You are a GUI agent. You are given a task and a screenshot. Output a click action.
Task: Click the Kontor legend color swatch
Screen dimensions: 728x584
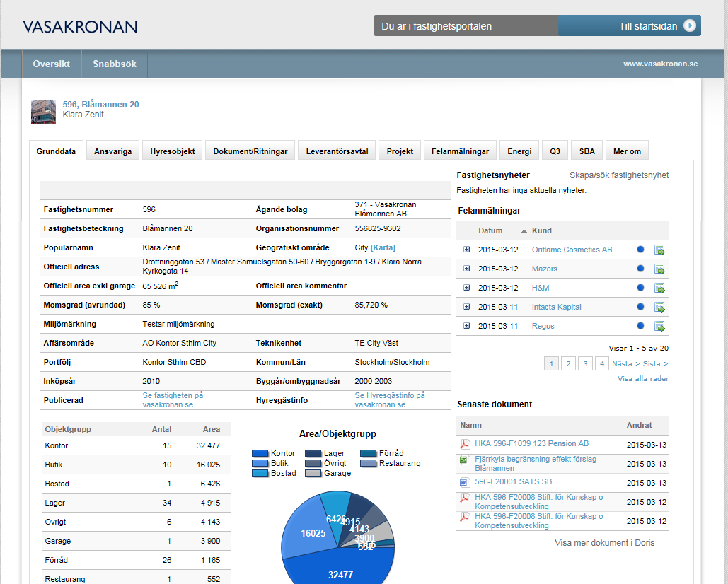(x=260, y=453)
